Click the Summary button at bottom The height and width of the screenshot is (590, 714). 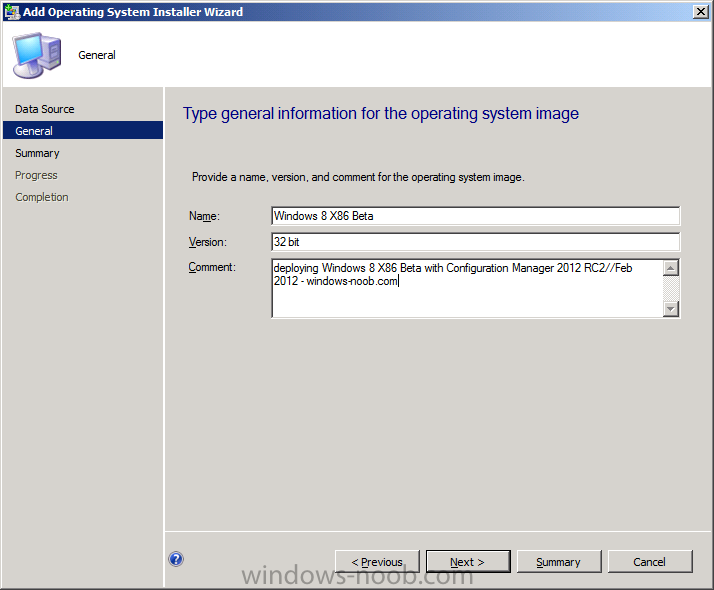tap(559, 562)
